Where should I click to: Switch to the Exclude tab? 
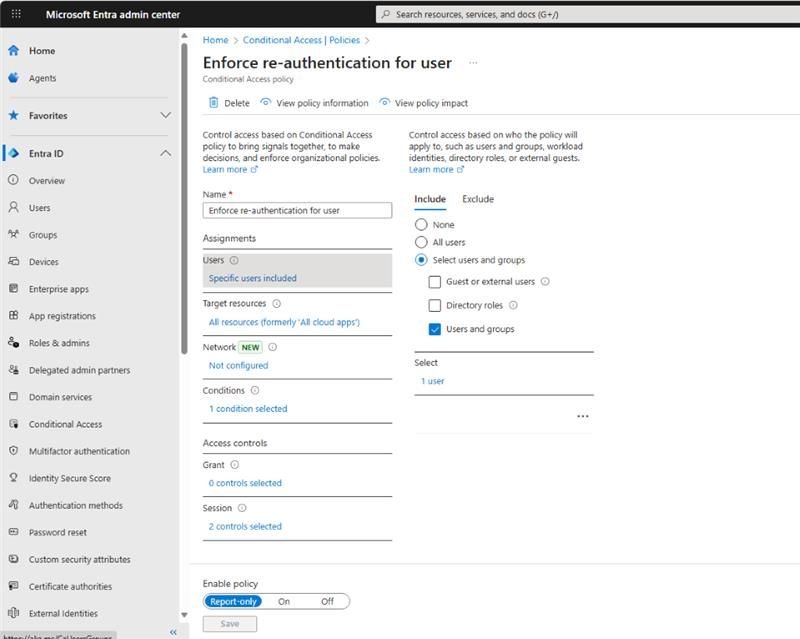(x=478, y=199)
